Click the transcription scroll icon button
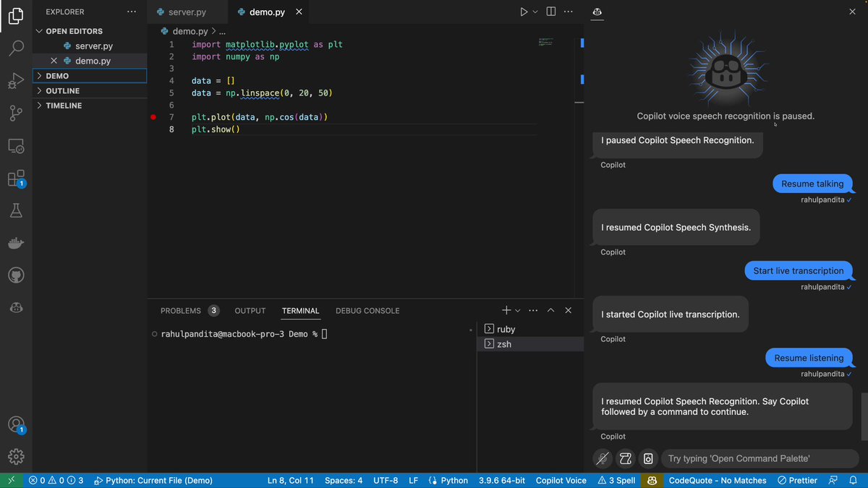Viewport: 868px width, 488px height. pyautogui.click(x=626, y=458)
